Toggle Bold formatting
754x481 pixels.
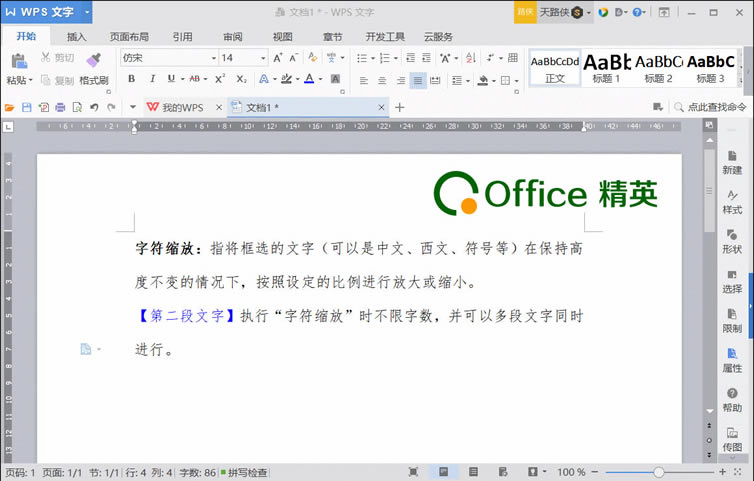pyautogui.click(x=131, y=79)
